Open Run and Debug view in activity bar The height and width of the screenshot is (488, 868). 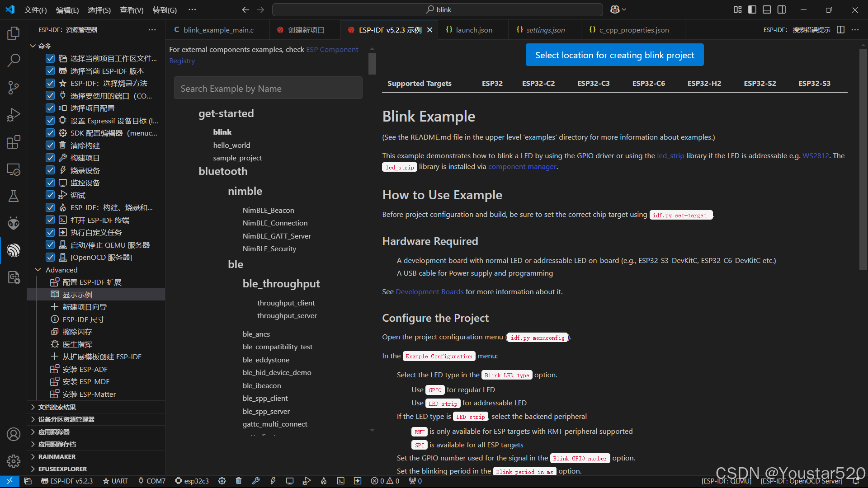pyautogui.click(x=14, y=115)
